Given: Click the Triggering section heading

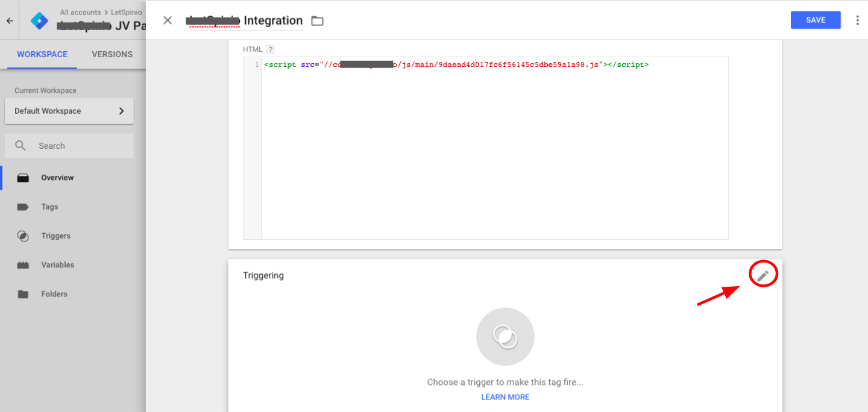Looking at the screenshot, I should (x=263, y=275).
